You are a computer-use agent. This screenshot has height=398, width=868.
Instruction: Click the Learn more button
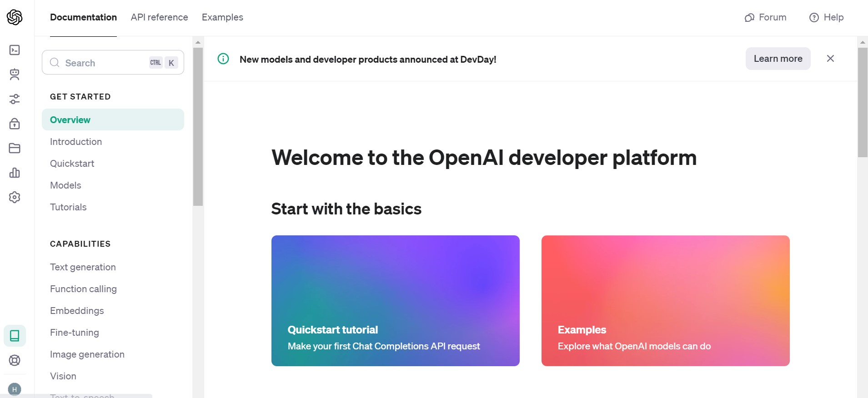click(778, 59)
